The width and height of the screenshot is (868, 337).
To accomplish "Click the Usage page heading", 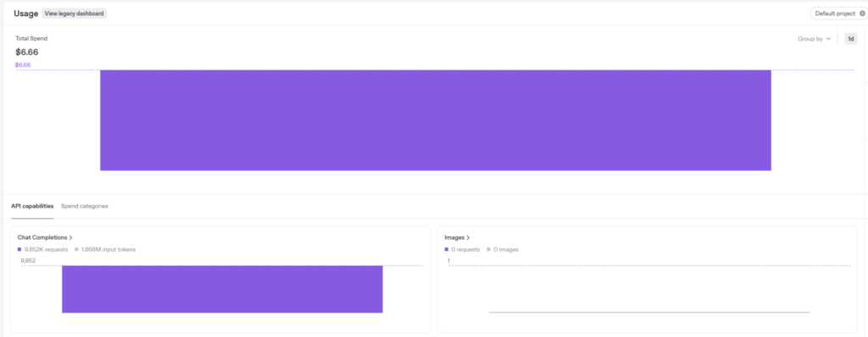I will [x=26, y=14].
